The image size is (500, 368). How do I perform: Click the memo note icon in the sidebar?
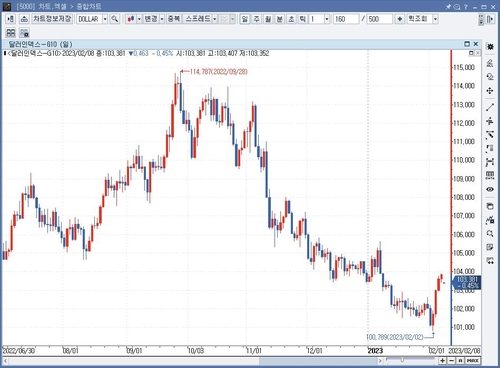490,247
